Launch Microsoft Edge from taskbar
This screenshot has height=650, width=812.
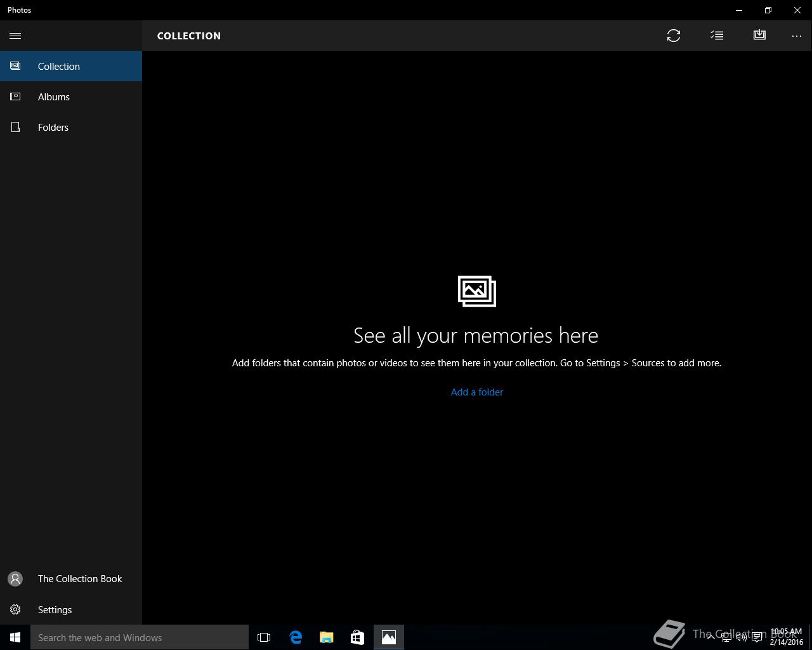[296, 637]
